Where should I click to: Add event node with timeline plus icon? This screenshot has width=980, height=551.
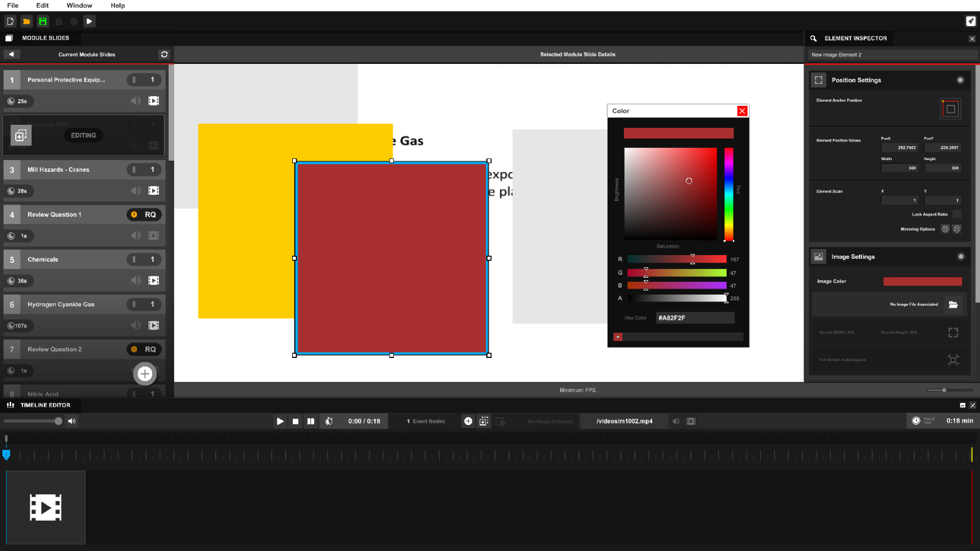(468, 421)
